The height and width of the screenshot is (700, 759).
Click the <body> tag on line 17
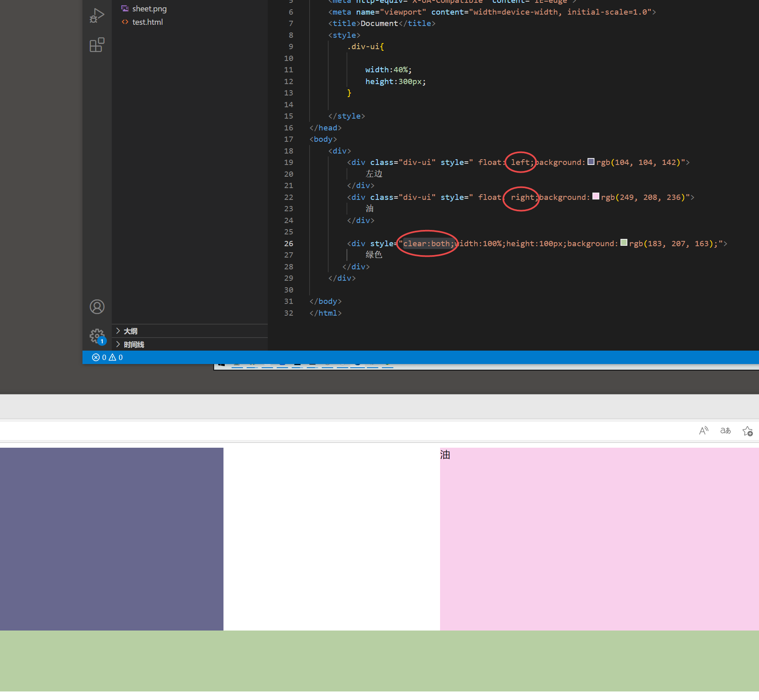click(323, 139)
